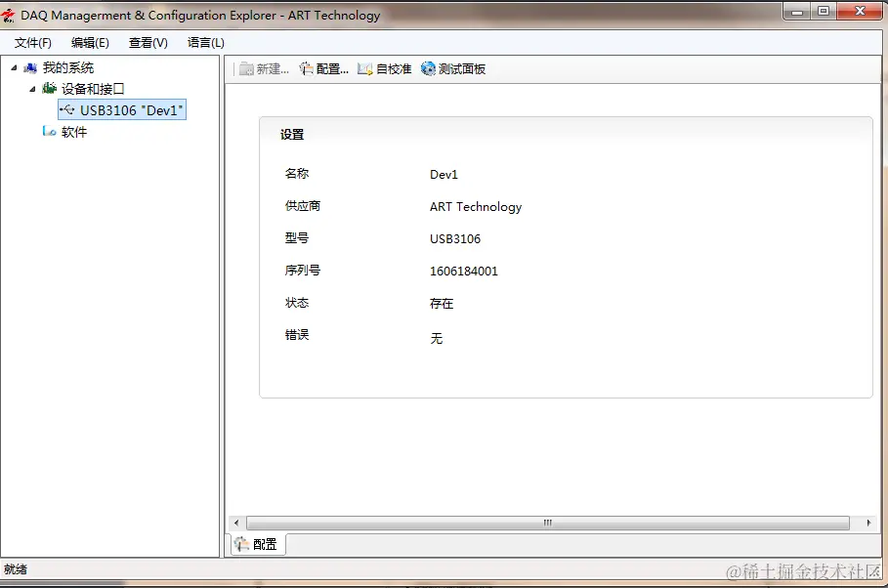Click the USB3106 model value
Screen dimensions: 888x588
(x=455, y=239)
